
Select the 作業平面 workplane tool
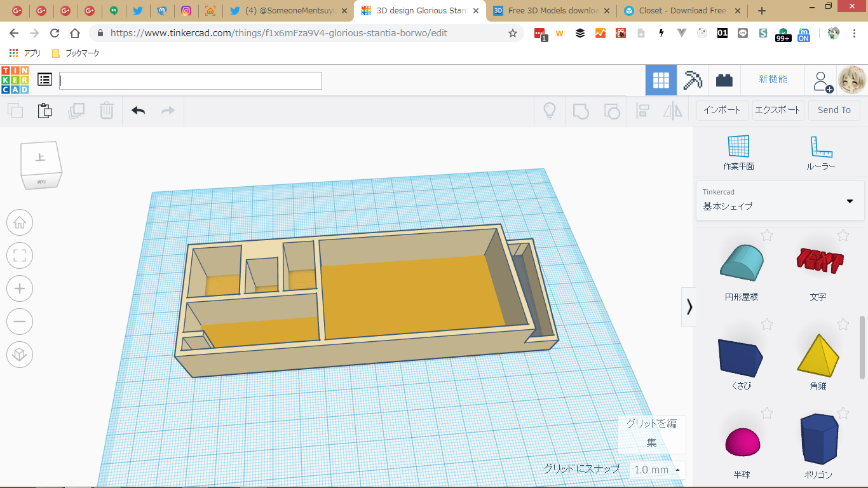[x=738, y=152]
